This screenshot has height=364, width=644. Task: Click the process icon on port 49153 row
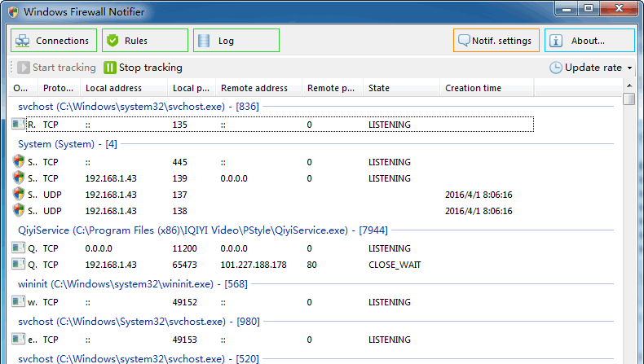[x=18, y=339]
